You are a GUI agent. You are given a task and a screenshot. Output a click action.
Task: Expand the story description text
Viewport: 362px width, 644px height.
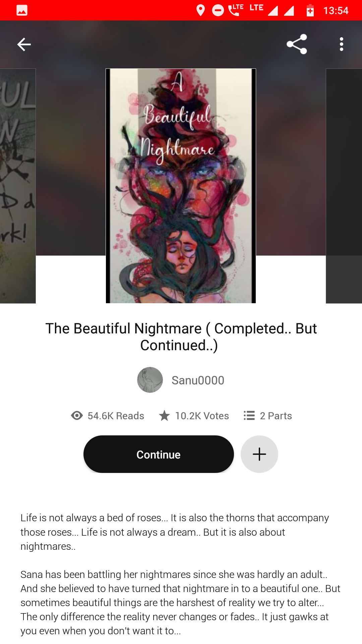[x=181, y=574]
